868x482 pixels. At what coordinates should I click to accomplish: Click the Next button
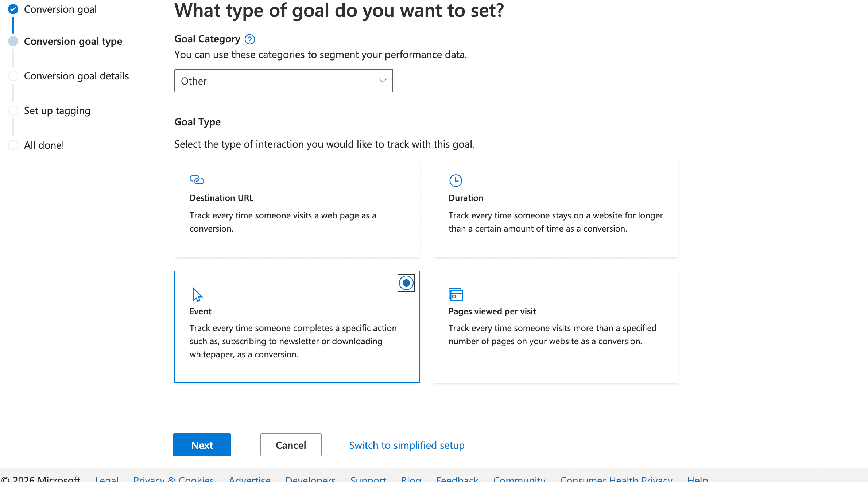tap(202, 444)
